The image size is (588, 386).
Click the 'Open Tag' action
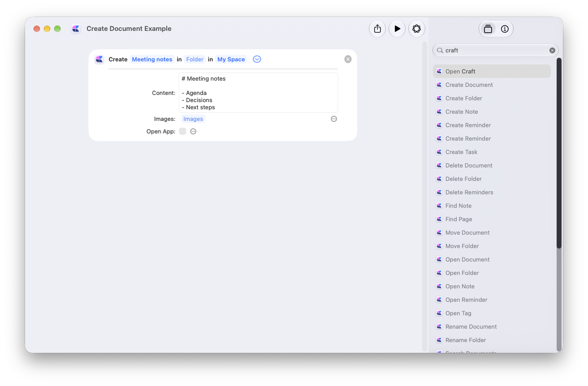click(492, 313)
